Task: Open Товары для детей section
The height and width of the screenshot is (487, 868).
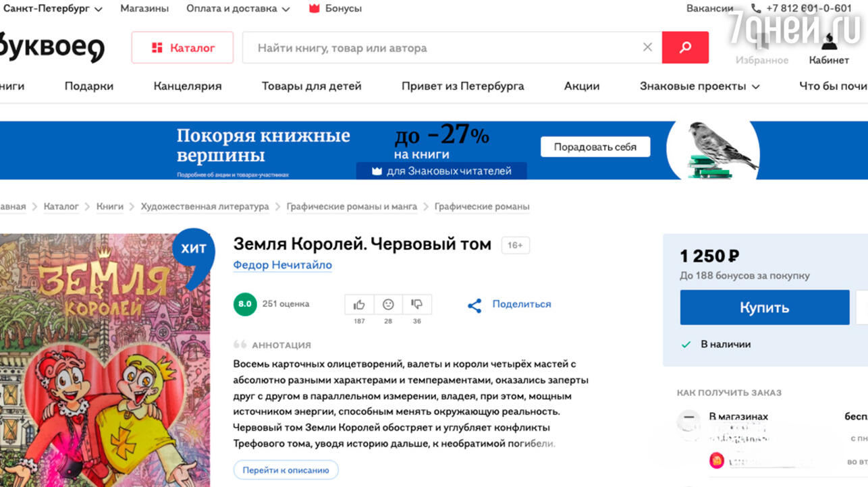Action: 312,86
